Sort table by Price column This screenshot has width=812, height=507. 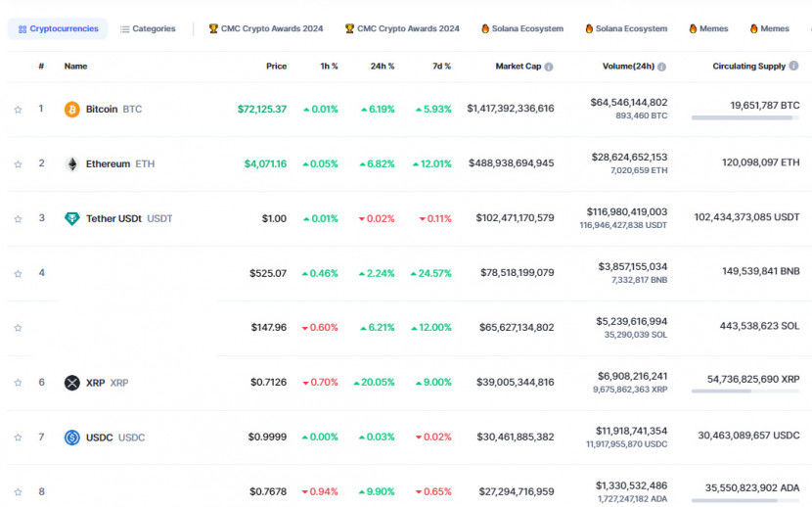point(276,67)
